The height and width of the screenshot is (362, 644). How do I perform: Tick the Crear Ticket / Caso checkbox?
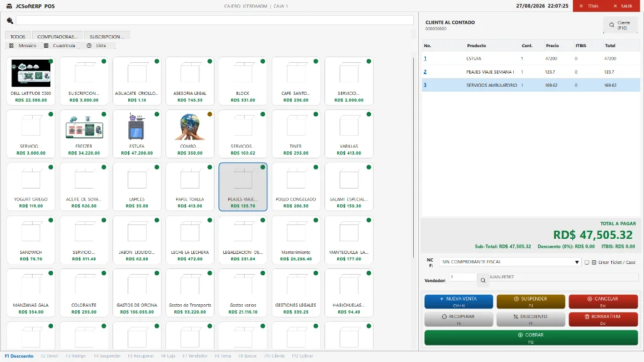pos(587,262)
